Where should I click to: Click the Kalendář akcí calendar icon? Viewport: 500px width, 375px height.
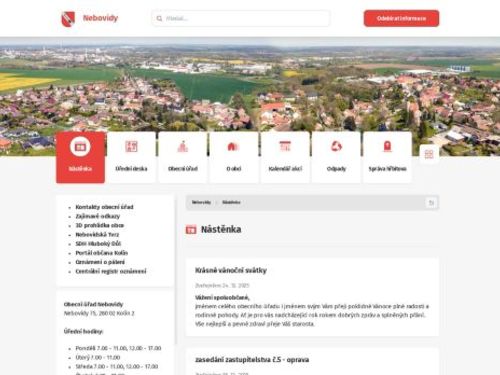pos(285,146)
